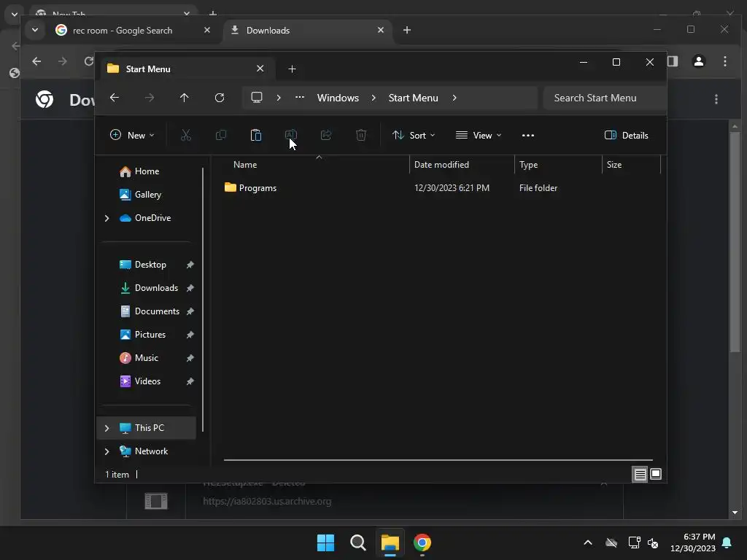Screen dimensions: 747x560
Task: Unpin Desktop using its pin icon
Action: (x=190, y=265)
